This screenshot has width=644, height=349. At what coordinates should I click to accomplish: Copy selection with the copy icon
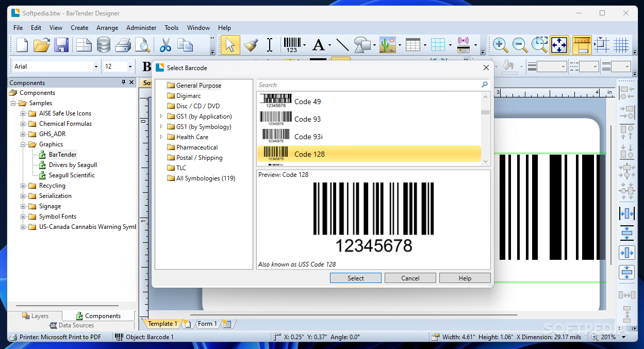(185, 45)
